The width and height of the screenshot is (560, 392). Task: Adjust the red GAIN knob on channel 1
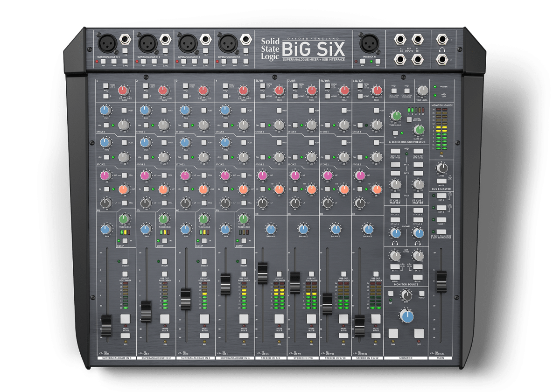coord(123,90)
